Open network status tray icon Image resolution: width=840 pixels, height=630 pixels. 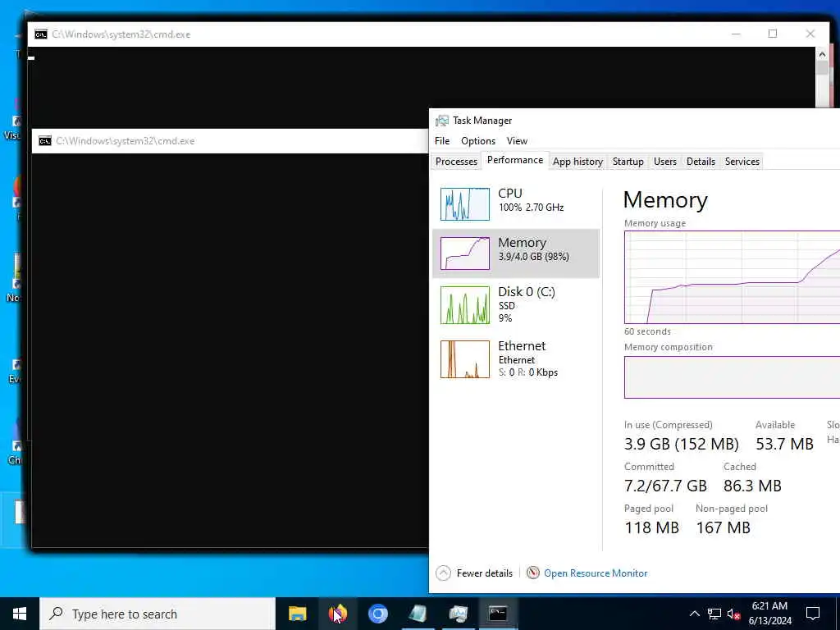point(714,614)
